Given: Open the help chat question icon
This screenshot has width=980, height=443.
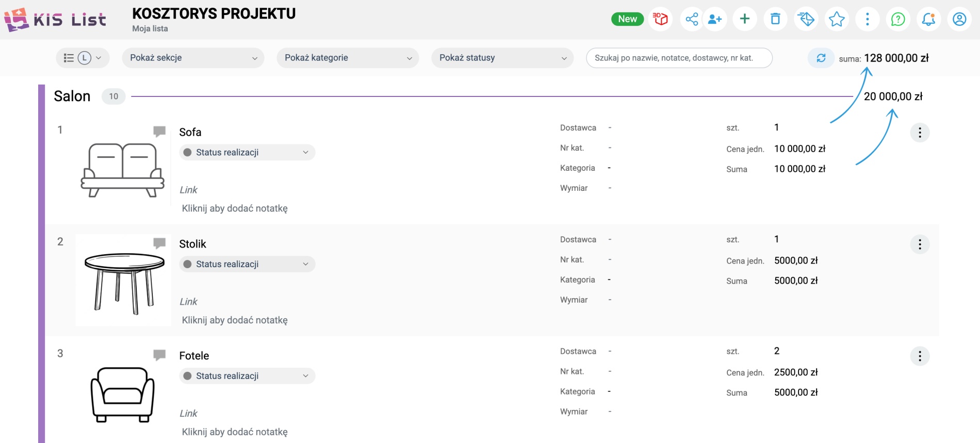Looking at the screenshot, I should [x=898, y=19].
